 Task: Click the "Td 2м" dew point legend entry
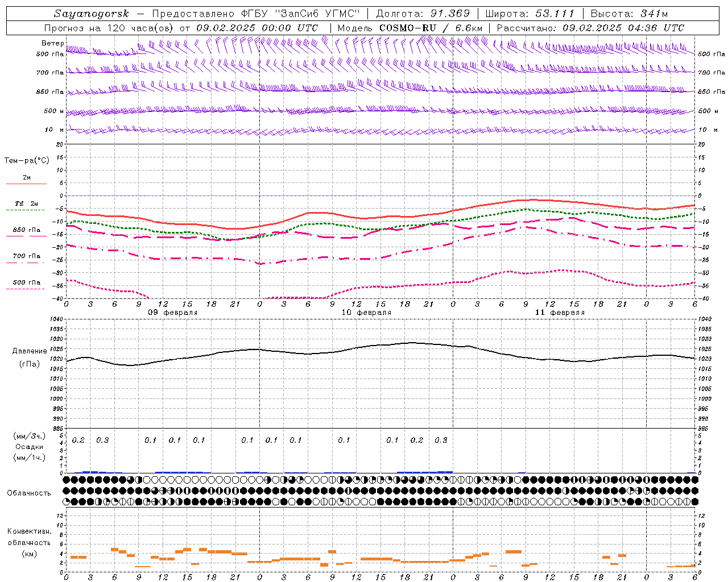pos(26,203)
